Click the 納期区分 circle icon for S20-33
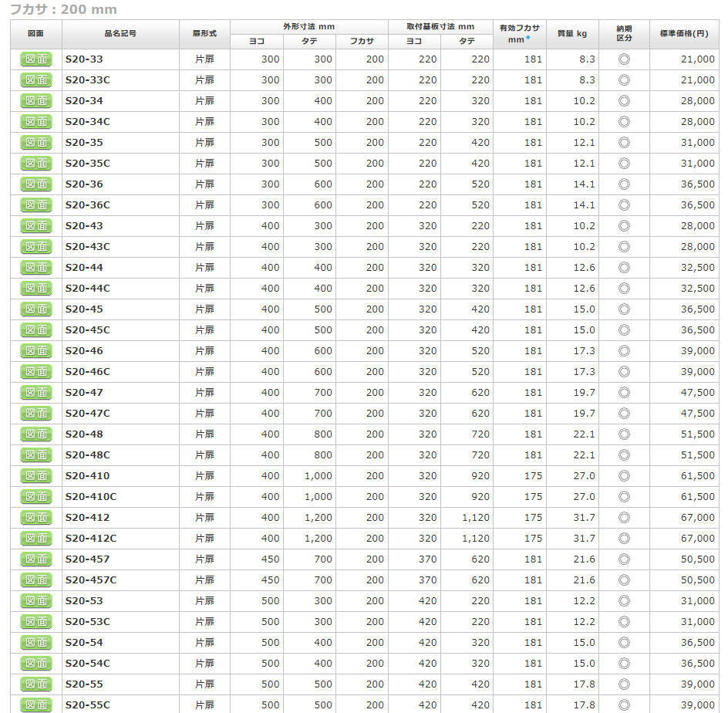Viewport: 728px width, 713px height. pyautogui.click(x=624, y=59)
